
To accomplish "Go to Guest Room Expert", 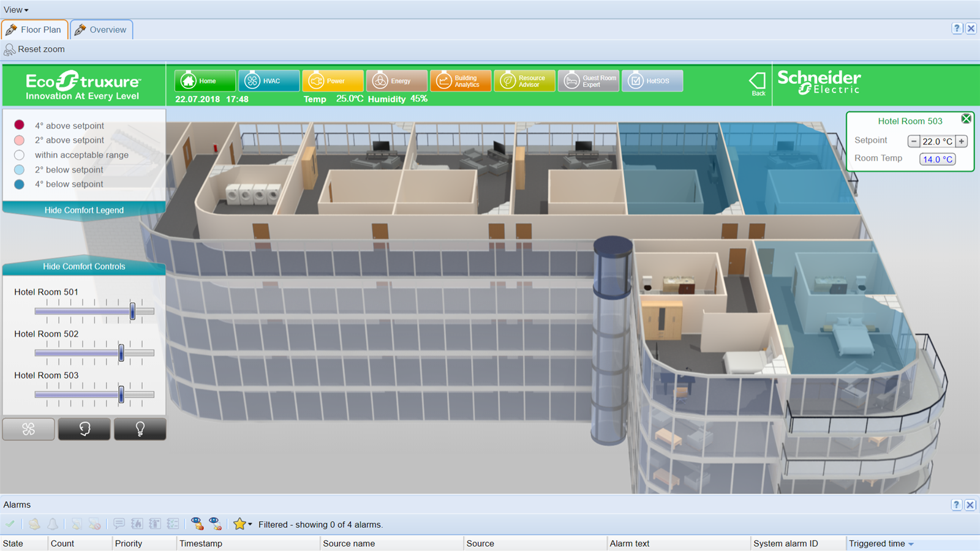I will point(588,81).
